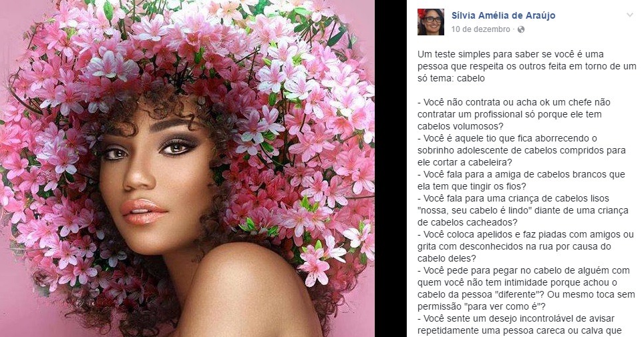Click the question about "cabelos brancos"

[x=521, y=180]
